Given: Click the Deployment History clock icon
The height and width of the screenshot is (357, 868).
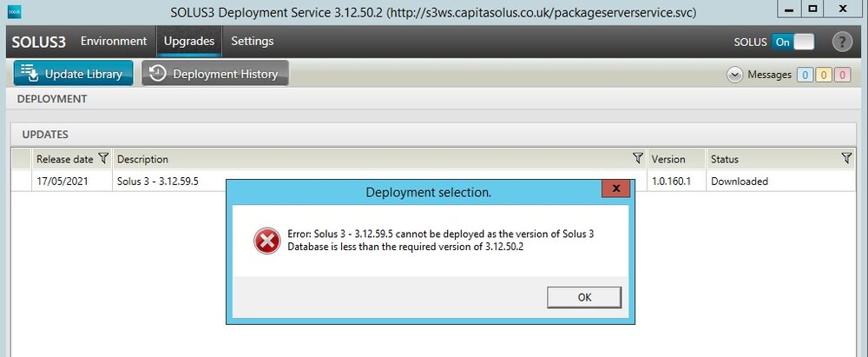Looking at the screenshot, I should coord(158,73).
